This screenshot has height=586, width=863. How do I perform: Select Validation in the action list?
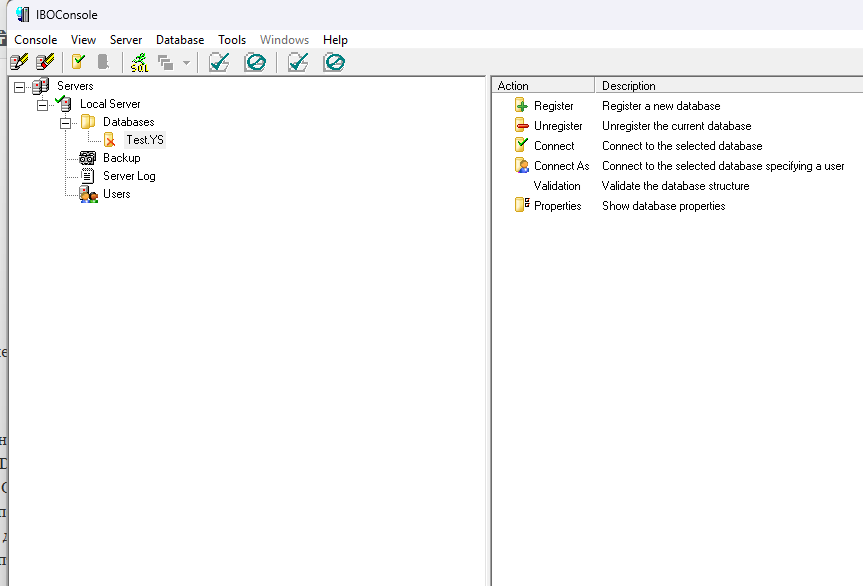click(x=557, y=186)
